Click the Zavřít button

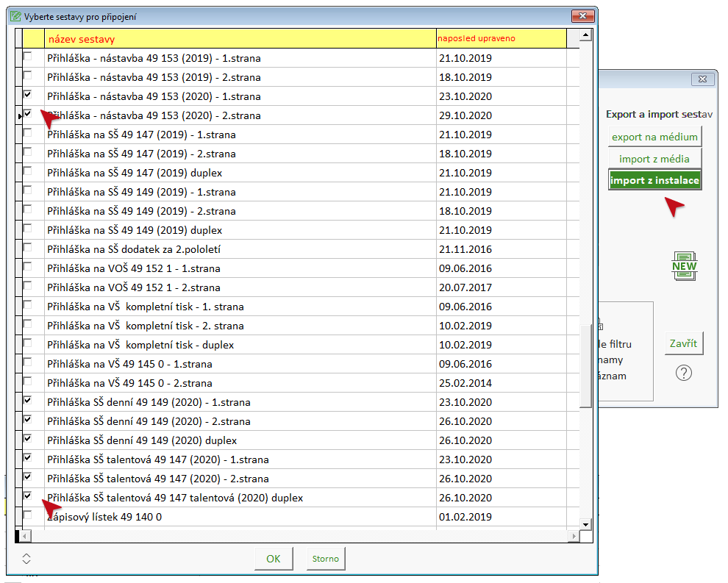pos(683,343)
